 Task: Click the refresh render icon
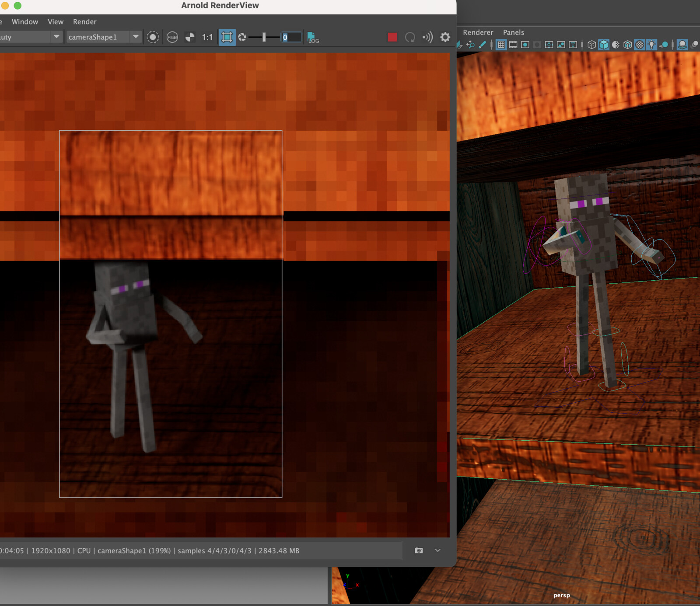(410, 37)
